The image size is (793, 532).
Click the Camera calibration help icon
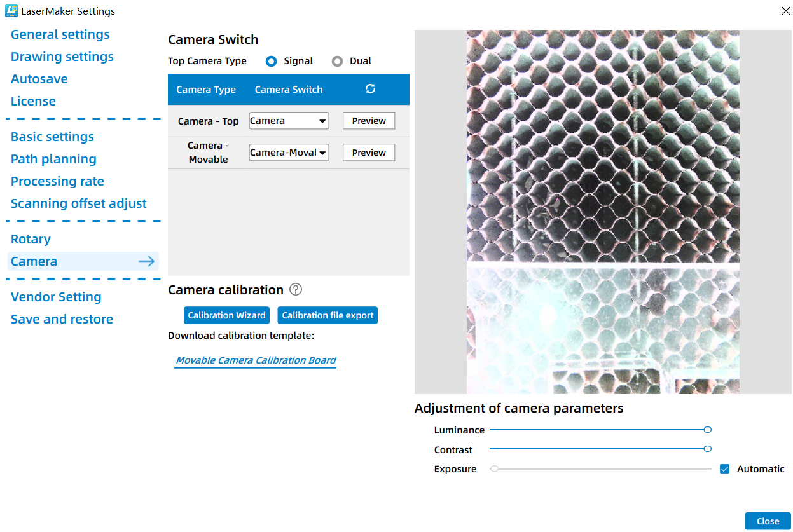(x=296, y=289)
